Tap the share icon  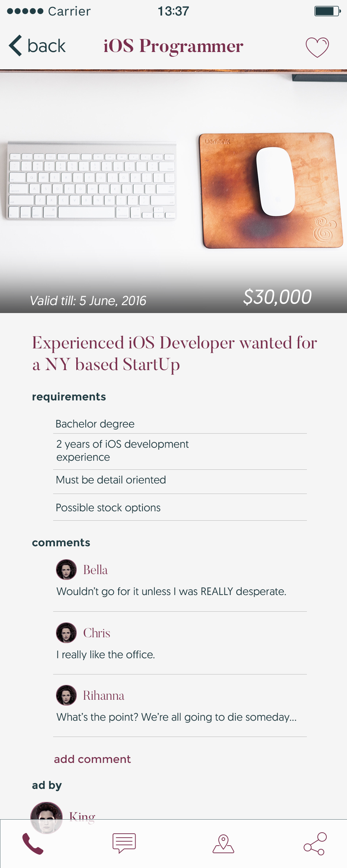pos(315,843)
